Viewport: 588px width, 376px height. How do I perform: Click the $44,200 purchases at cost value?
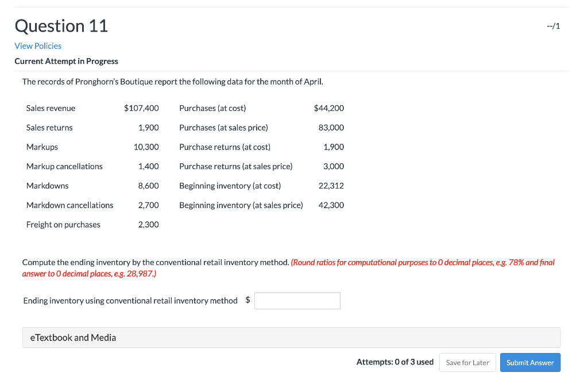click(329, 108)
